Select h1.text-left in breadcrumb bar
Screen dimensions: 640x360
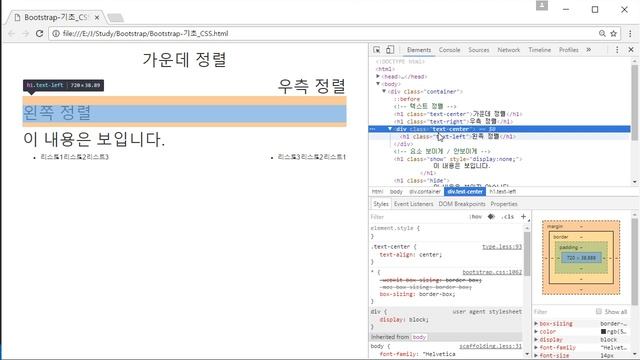pos(502,191)
